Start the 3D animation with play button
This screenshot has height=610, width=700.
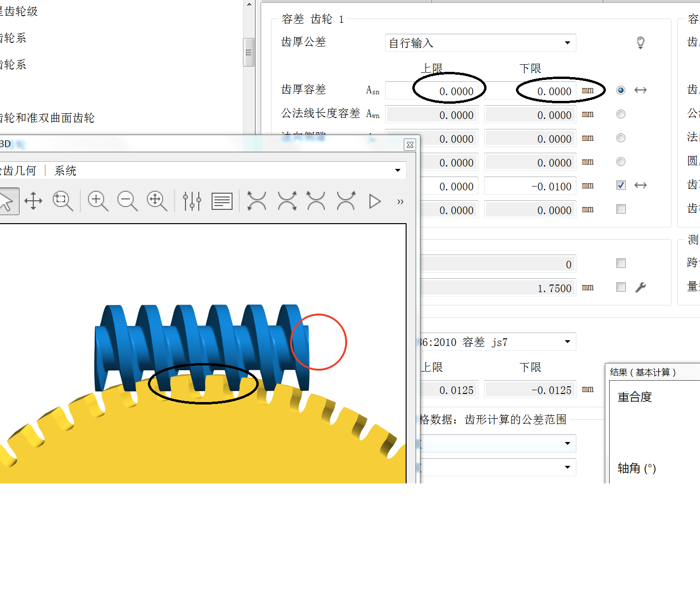375,201
